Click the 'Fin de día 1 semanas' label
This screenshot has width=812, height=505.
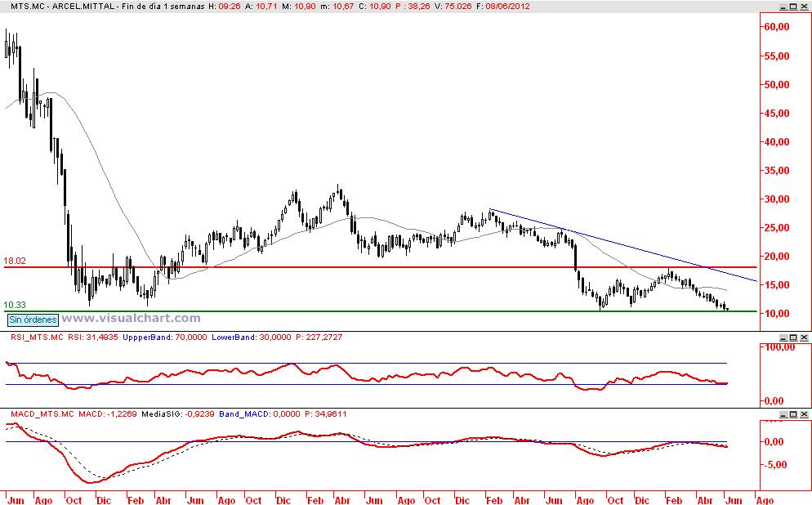[163, 7]
